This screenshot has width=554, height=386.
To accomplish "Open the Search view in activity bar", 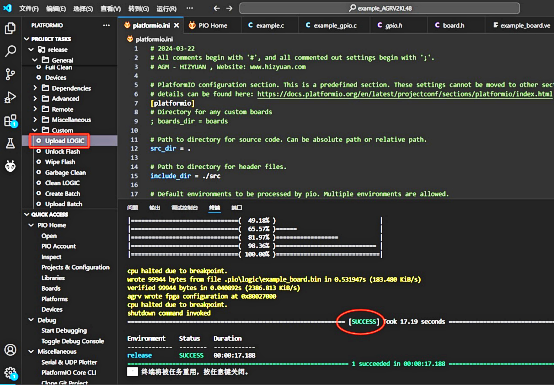I will [x=10, y=51].
